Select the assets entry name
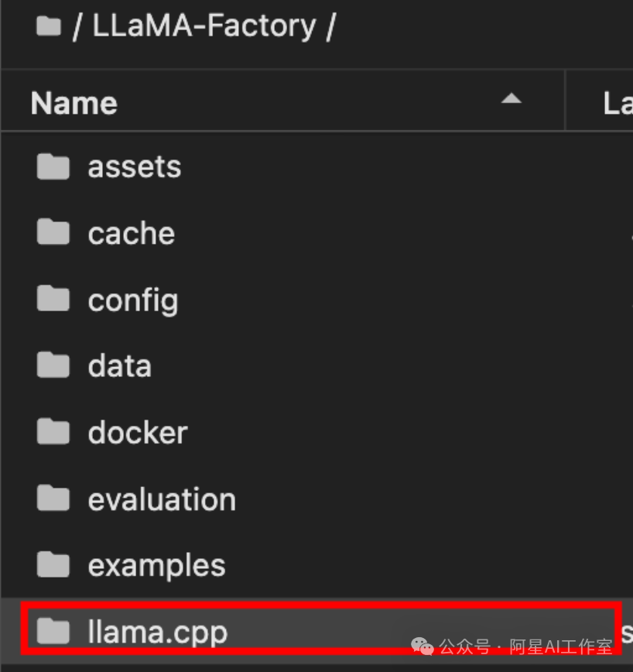 coord(135,166)
